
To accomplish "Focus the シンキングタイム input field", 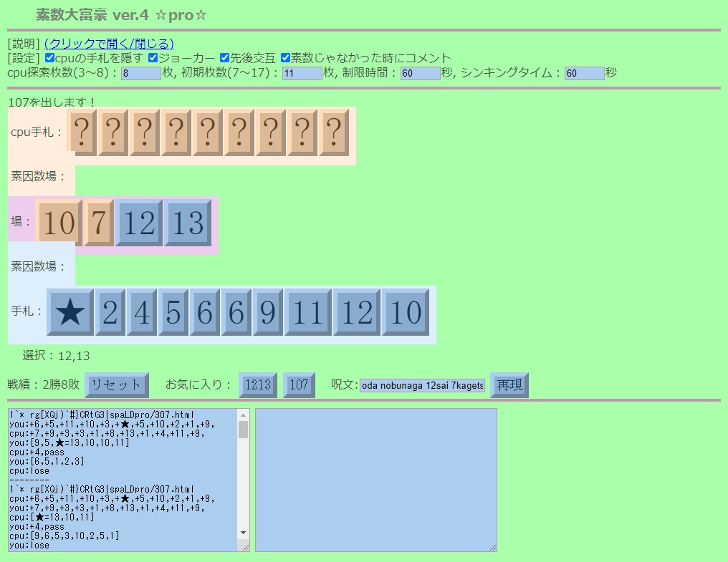I will coord(585,73).
